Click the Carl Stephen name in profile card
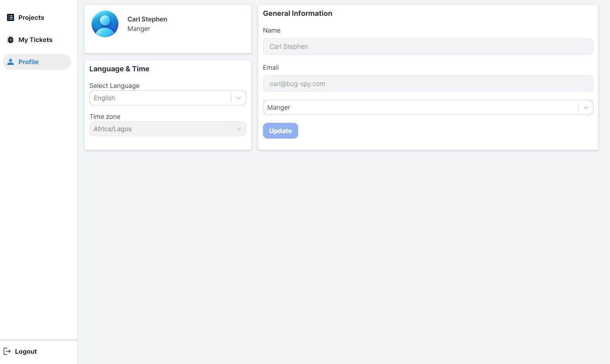Screen dimensions: 610x364 click(147, 19)
